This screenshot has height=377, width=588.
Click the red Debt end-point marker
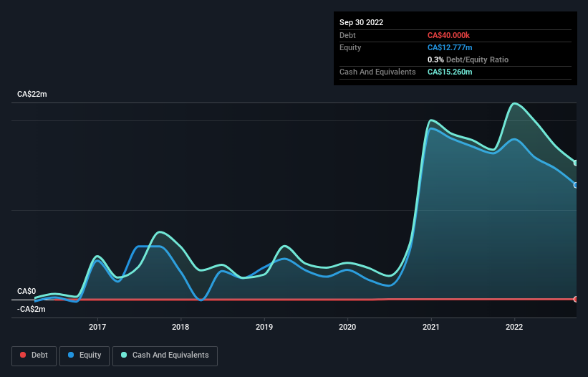(576, 299)
